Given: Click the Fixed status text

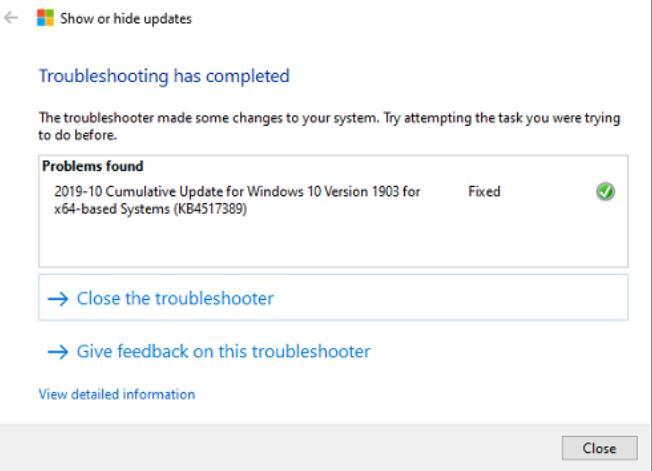Looking at the screenshot, I should 484,191.
